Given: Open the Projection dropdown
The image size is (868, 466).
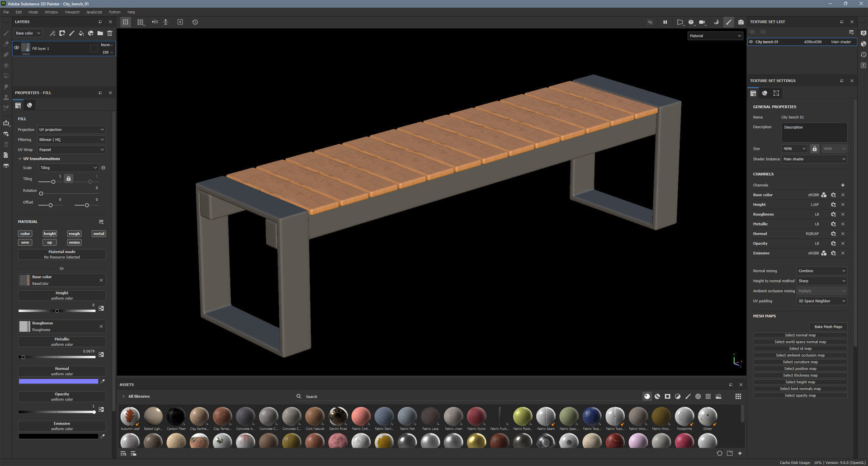Looking at the screenshot, I should (71, 130).
